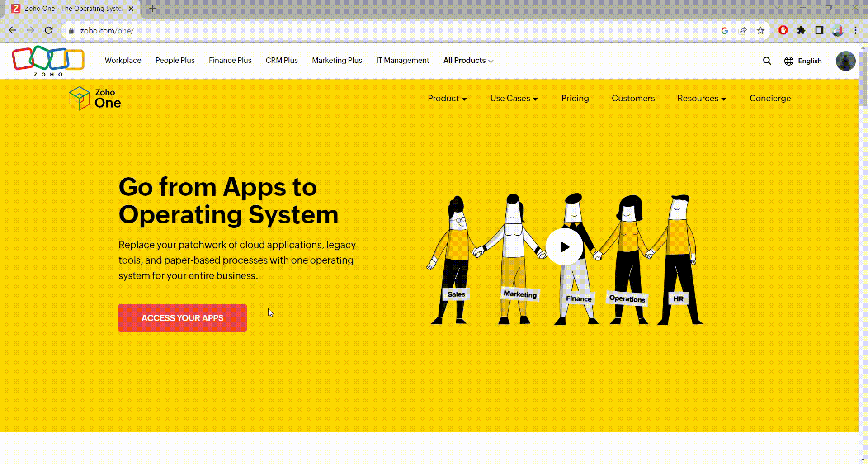Open a new browser tab

pyautogui.click(x=152, y=9)
